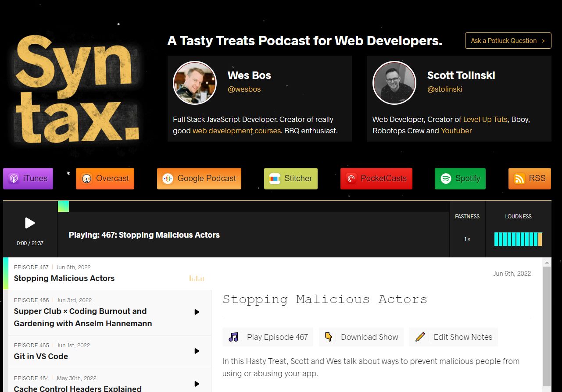Viewport: 562px width, 392px height.
Task: Open the iTunes podcast link
Action: [28, 178]
